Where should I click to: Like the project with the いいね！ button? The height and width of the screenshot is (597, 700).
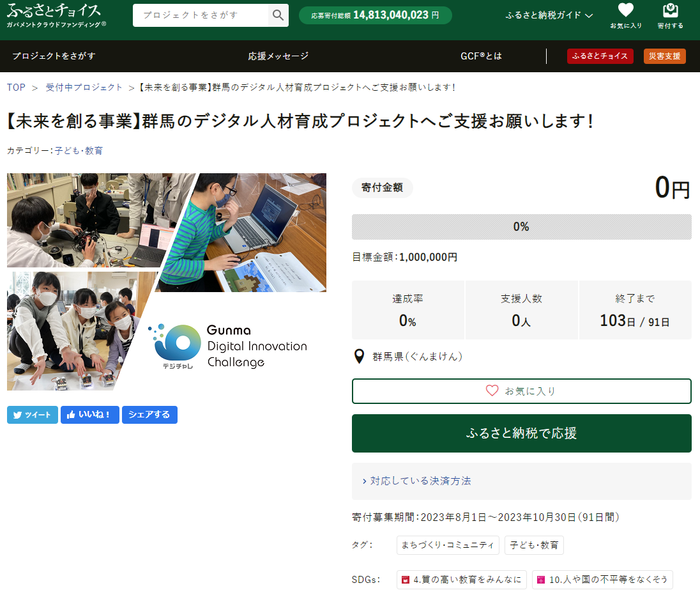coord(89,415)
